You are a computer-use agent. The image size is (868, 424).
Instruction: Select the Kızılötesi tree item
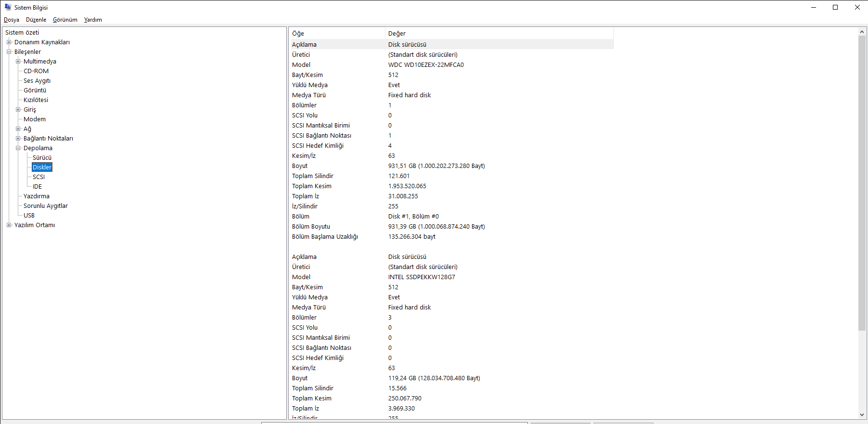click(x=36, y=100)
